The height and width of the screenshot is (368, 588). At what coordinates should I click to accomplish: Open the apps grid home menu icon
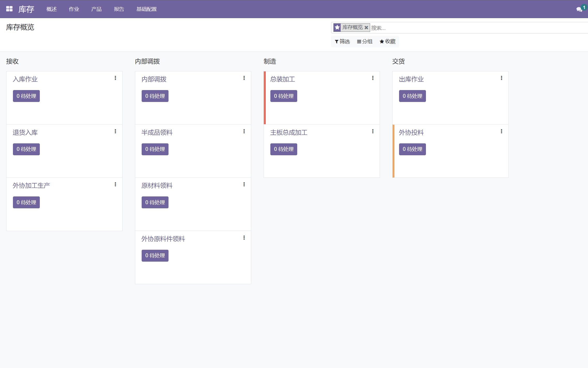(x=9, y=9)
